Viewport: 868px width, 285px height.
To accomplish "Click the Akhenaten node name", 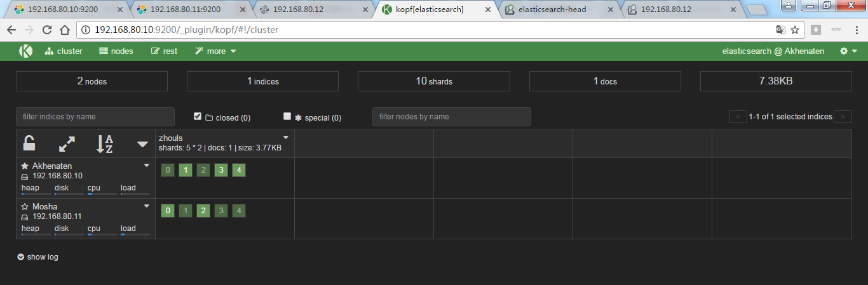I will coord(52,166).
